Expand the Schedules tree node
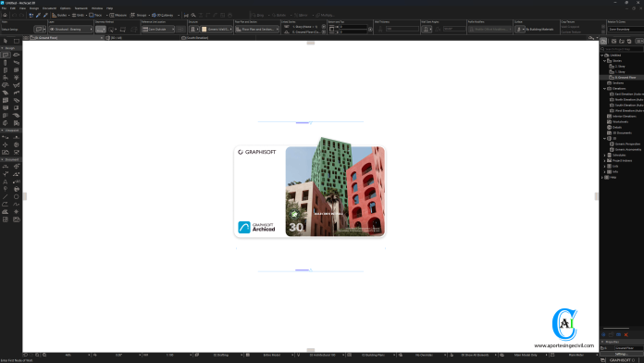 pyautogui.click(x=604, y=155)
